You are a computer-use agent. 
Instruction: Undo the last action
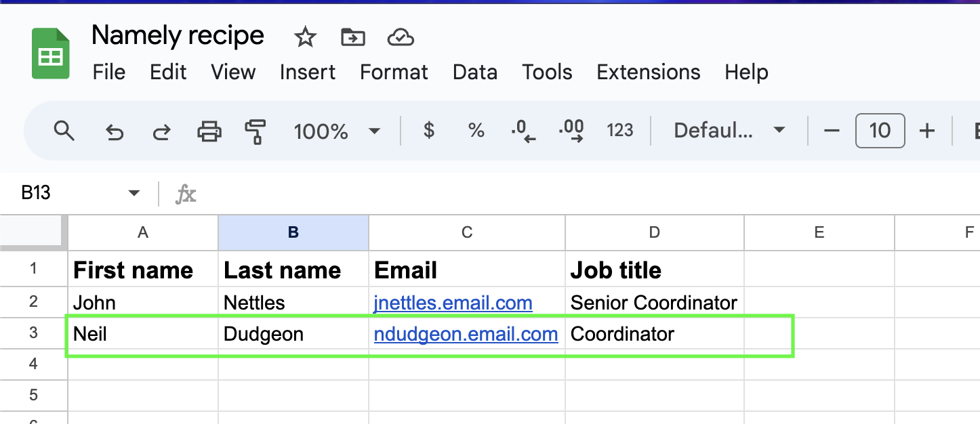(x=114, y=130)
